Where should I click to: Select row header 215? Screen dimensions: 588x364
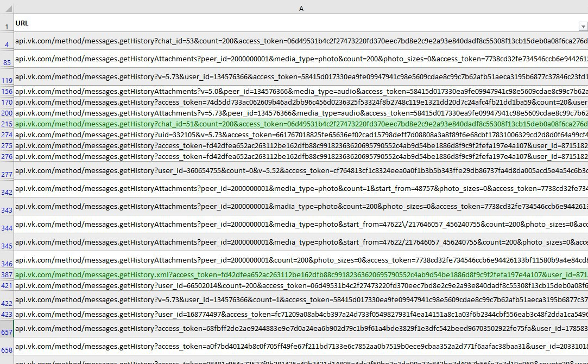pos(7,124)
